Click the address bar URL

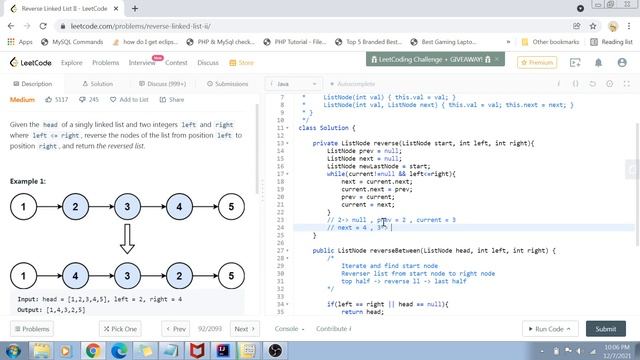click(140, 26)
